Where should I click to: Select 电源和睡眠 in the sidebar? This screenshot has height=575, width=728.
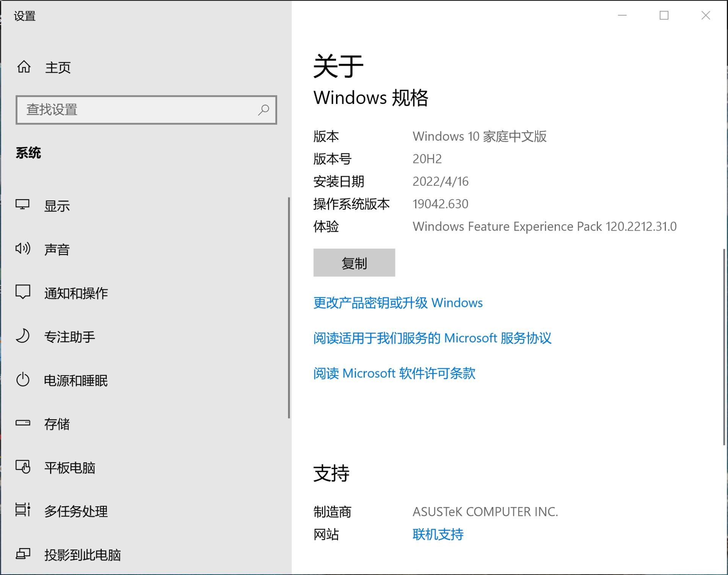[76, 380]
